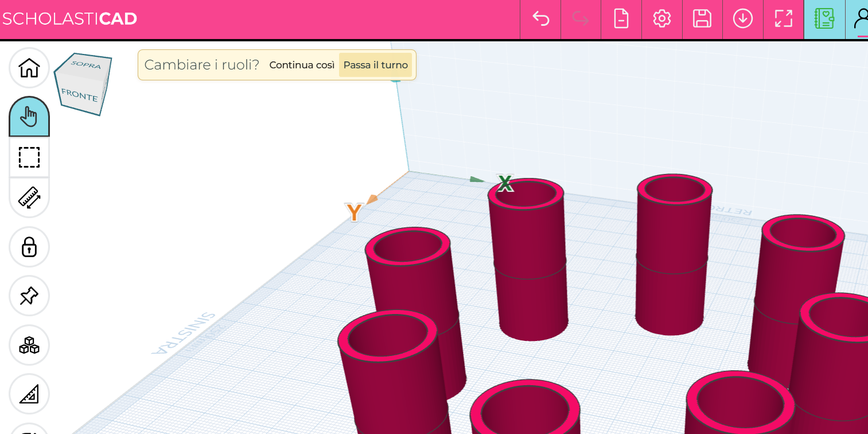Select the set square triangle tool

[x=29, y=394]
